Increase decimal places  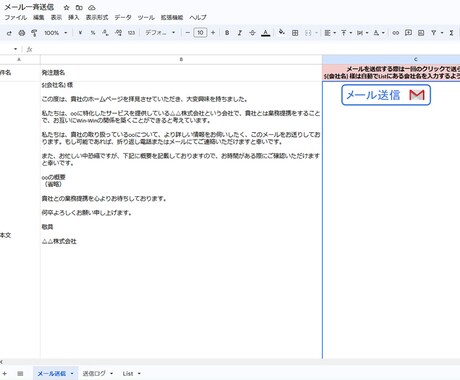pyautogui.click(x=118, y=33)
